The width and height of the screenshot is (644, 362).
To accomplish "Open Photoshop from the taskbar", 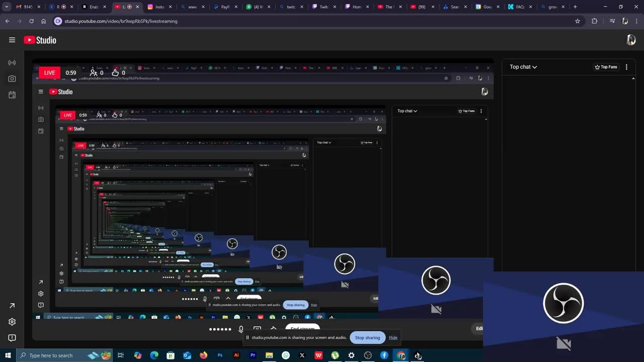I will pos(220,355).
